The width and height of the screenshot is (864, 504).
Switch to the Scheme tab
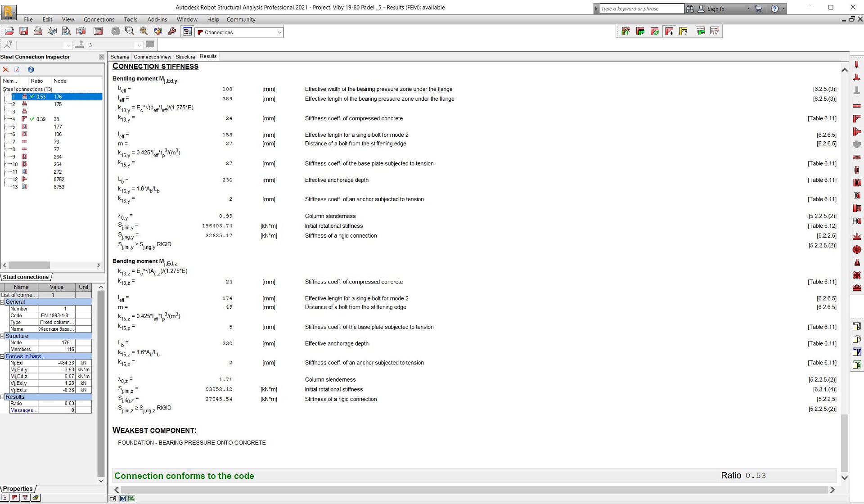(120, 57)
